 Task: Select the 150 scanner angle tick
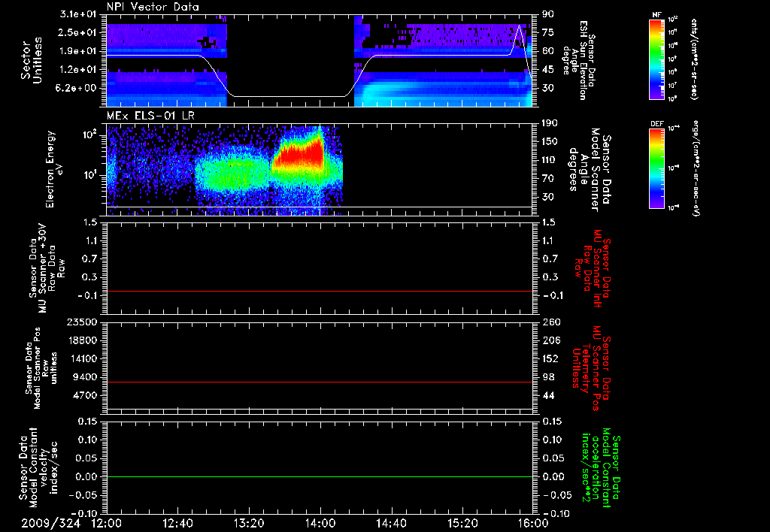pos(550,141)
